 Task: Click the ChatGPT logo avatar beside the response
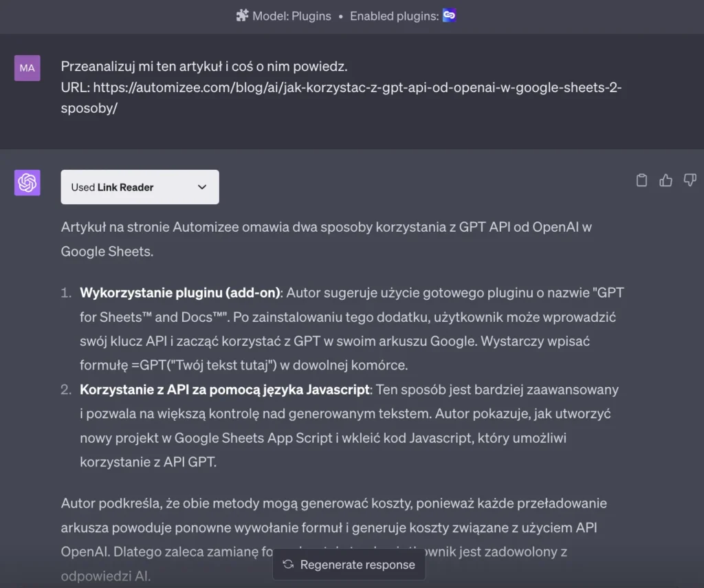[x=27, y=183]
